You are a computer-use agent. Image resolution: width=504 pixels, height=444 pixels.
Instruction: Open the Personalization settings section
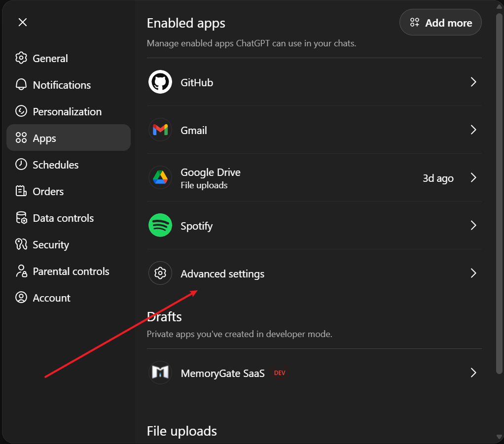point(67,111)
